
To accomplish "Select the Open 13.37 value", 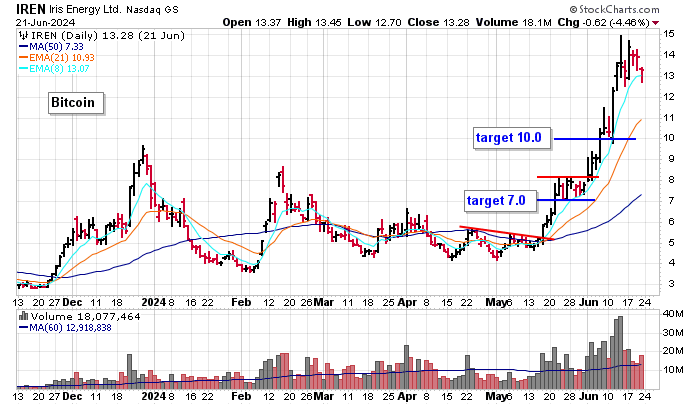I will pos(252,22).
